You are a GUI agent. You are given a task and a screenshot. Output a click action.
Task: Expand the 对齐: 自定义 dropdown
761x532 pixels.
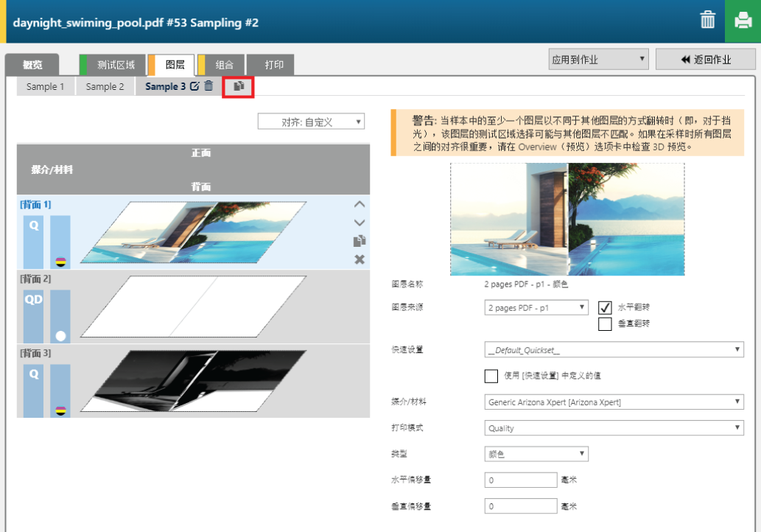coord(311,122)
